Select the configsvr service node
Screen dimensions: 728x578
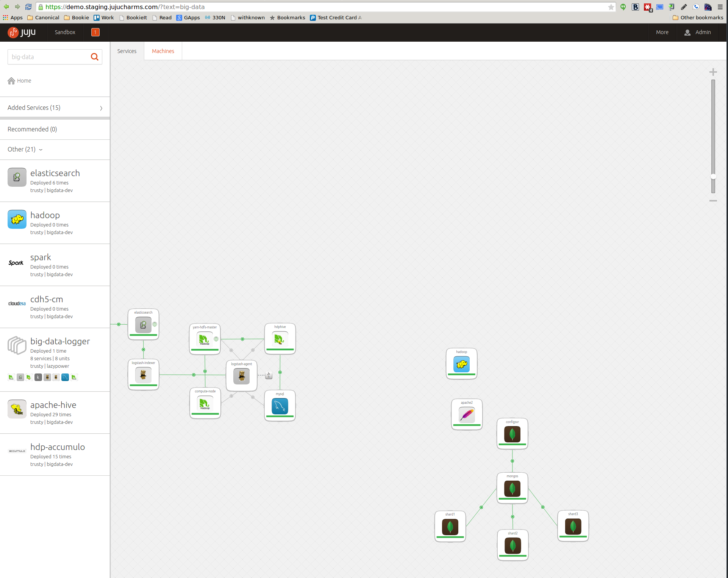(x=512, y=434)
